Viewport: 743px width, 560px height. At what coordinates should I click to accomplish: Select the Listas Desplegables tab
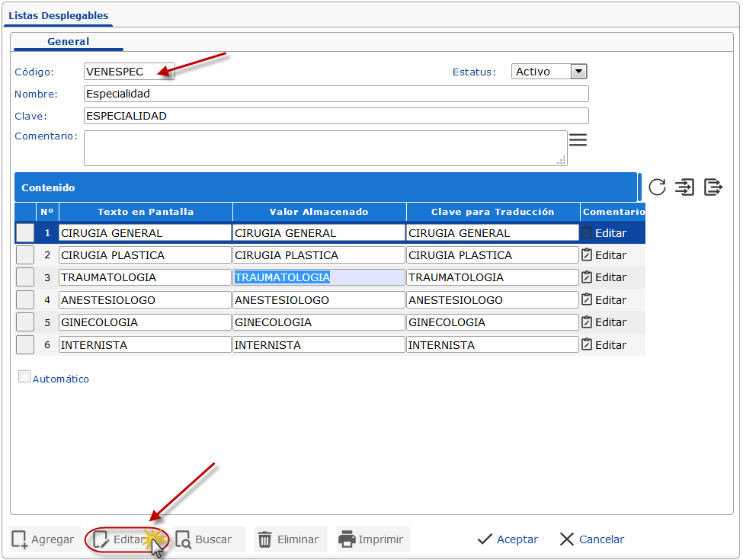click(58, 15)
